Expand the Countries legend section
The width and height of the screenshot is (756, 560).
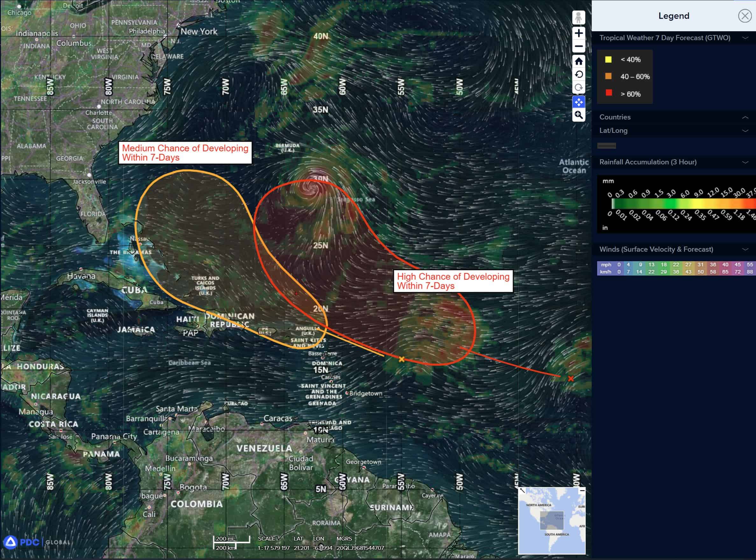coord(745,117)
